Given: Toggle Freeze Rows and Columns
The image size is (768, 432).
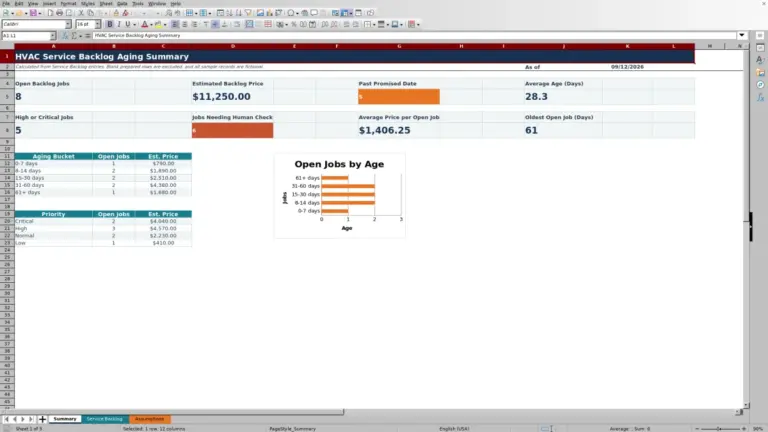Looking at the screenshot, I should coord(345,13).
